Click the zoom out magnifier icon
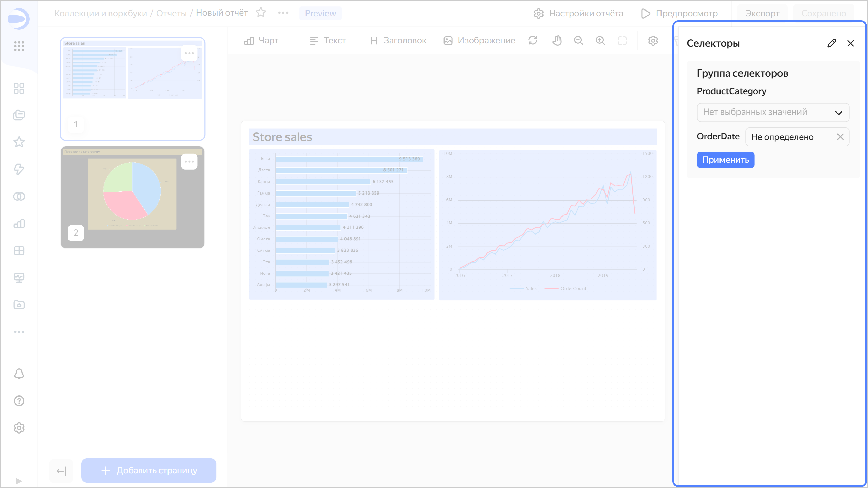Image resolution: width=868 pixels, height=488 pixels. click(x=578, y=41)
